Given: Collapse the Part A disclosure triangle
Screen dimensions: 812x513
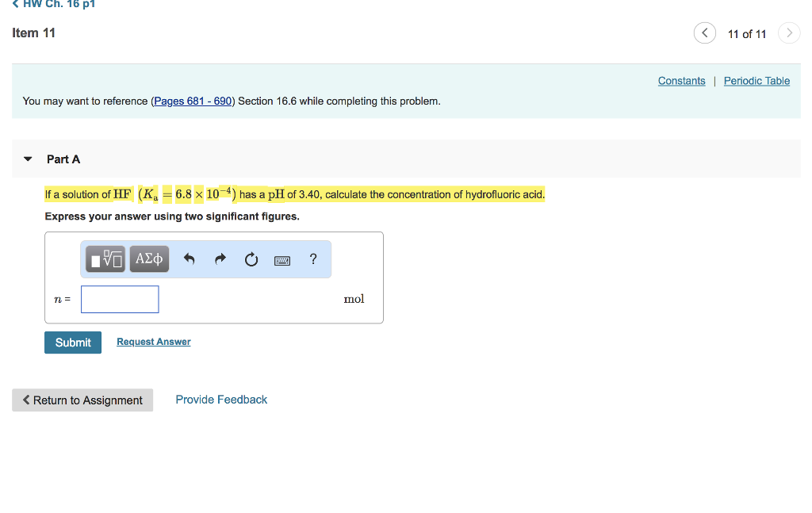Looking at the screenshot, I should 27,159.
